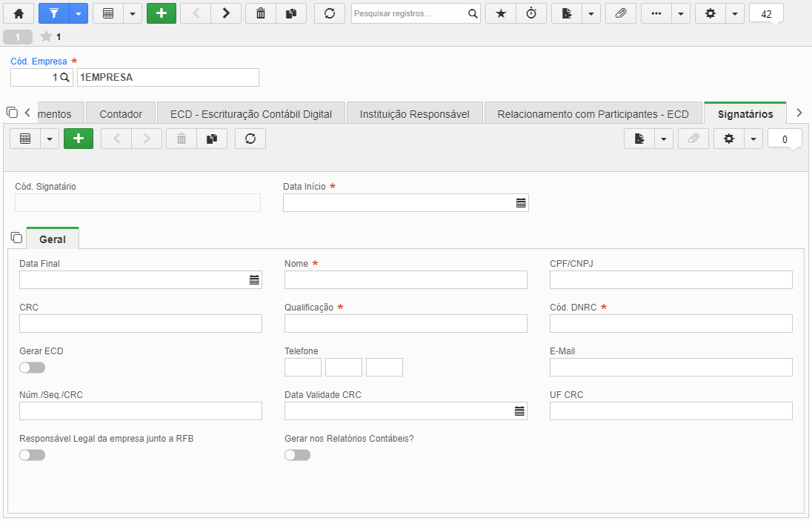The width and height of the screenshot is (812, 521).
Task: Open top export options dropdown arrow
Action: (591, 13)
